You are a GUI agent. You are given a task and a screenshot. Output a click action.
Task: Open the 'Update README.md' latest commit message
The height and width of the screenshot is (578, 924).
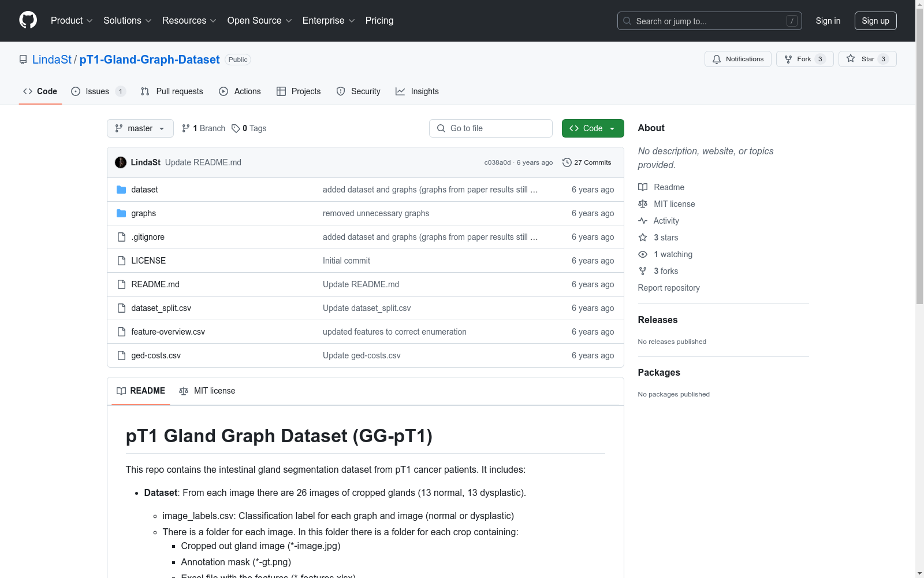click(x=203, y=162)
